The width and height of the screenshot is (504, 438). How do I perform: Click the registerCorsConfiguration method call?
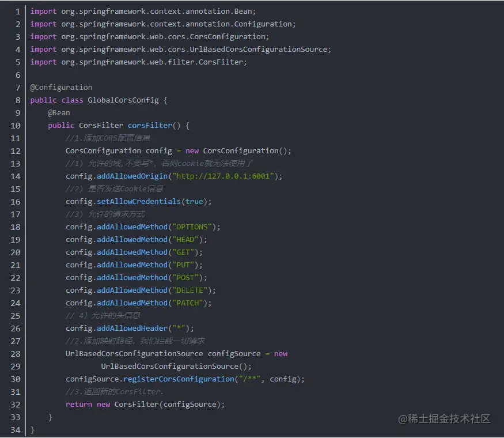[179, 379]
